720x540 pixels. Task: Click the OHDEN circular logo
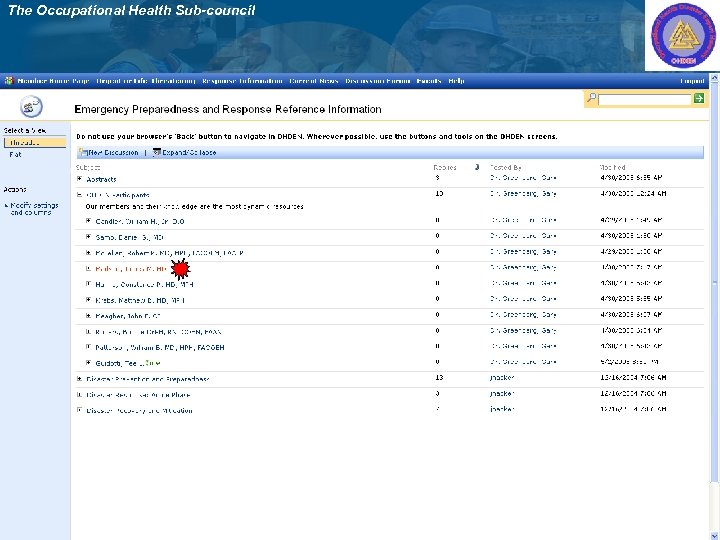point(683,36)
